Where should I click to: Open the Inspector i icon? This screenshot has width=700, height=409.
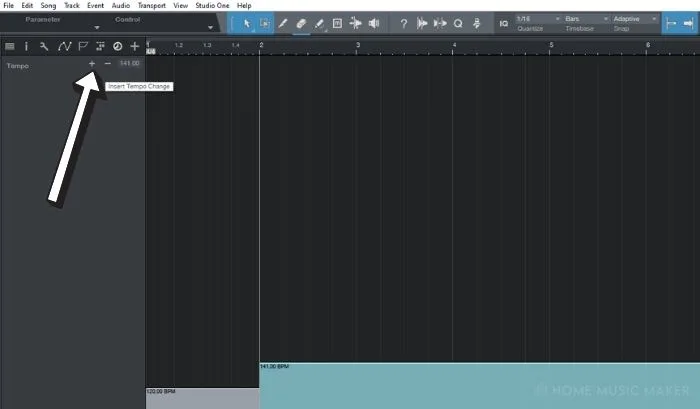tap(26, 46)
